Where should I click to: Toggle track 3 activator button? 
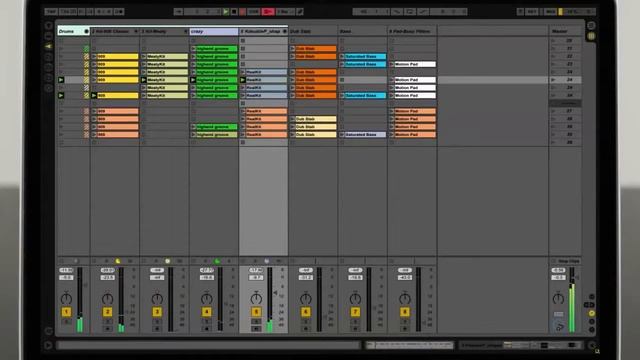click(157, 312)
